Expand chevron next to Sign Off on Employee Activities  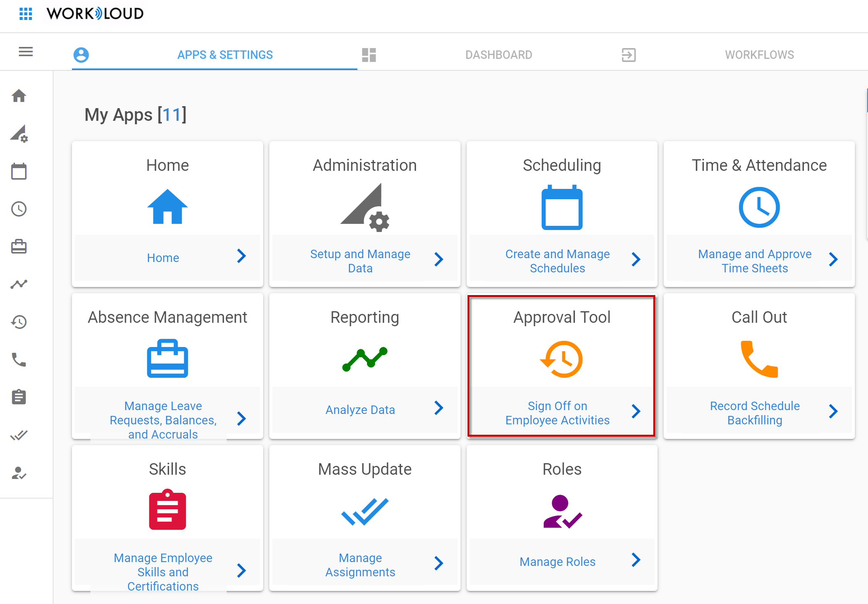[636, 412]
